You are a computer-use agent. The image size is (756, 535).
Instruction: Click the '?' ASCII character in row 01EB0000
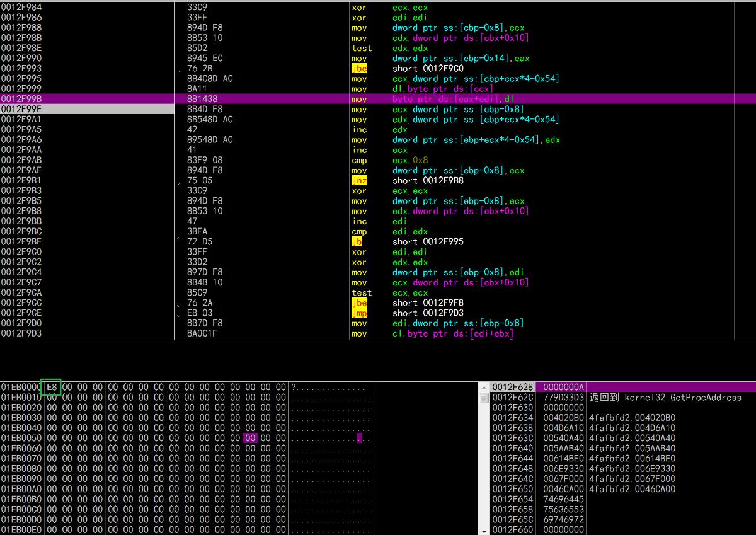294,387
